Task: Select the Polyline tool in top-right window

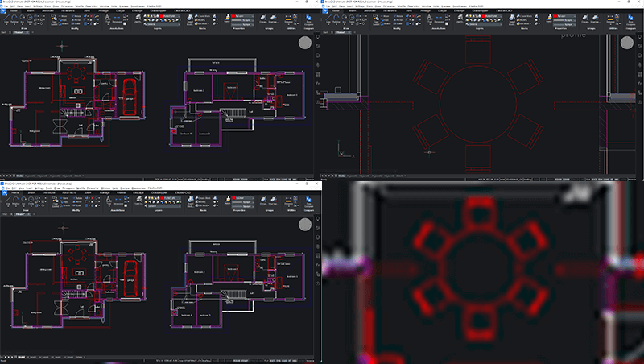Action: 336,18
